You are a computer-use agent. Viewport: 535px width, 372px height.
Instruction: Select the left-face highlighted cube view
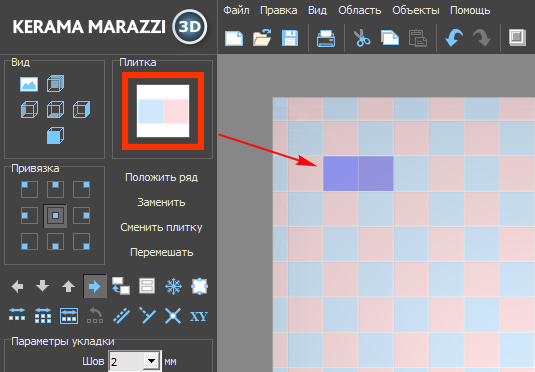tap(29, 110)
